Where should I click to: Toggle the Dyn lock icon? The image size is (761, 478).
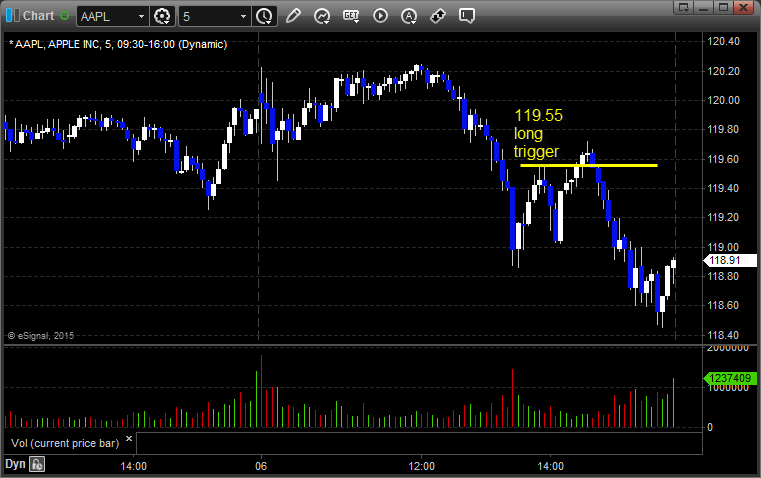(37, 464)
